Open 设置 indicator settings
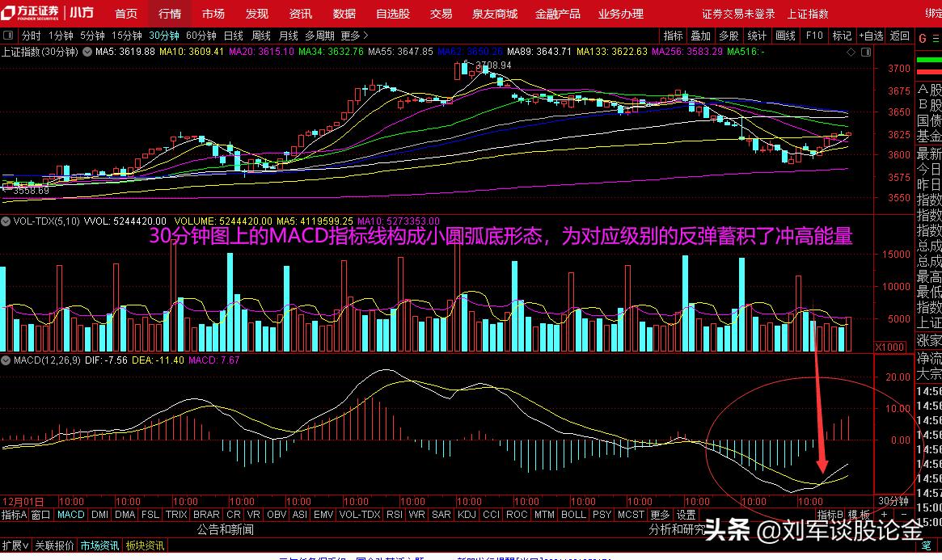The width and height of the screenshot is (942, 560). pos(686,515)
